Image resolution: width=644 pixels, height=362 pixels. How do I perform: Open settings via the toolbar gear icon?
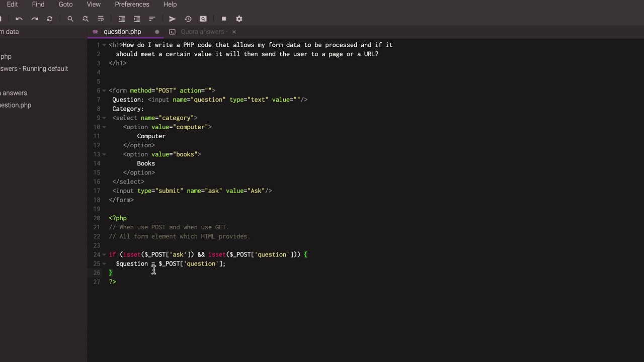(x=239, y=19)
